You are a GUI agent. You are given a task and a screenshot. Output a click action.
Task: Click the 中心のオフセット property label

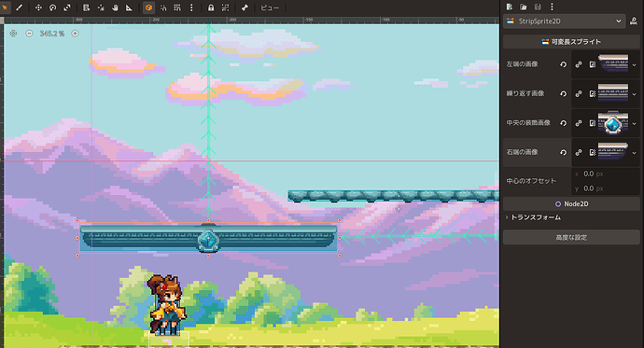click(x=531, y=181)
